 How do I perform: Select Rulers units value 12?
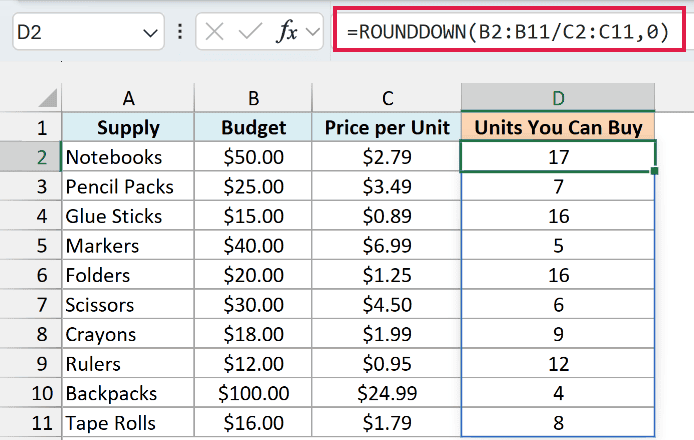558,363
